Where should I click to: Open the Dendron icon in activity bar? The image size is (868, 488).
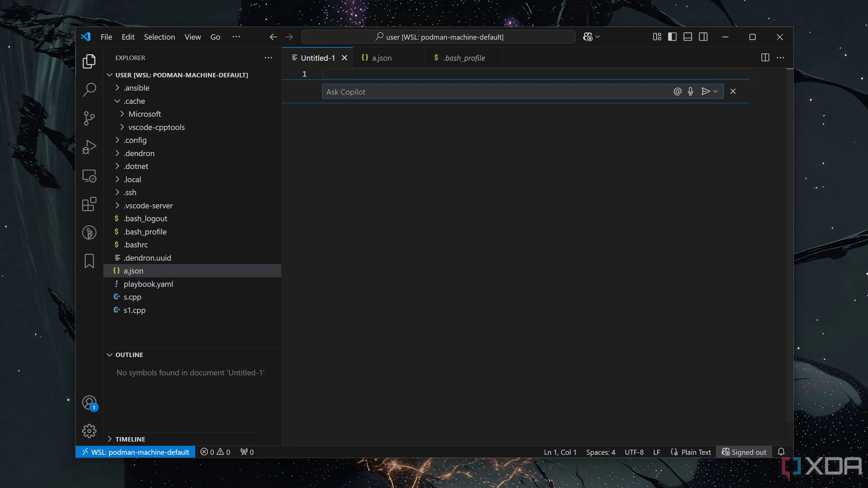[89, 232]
